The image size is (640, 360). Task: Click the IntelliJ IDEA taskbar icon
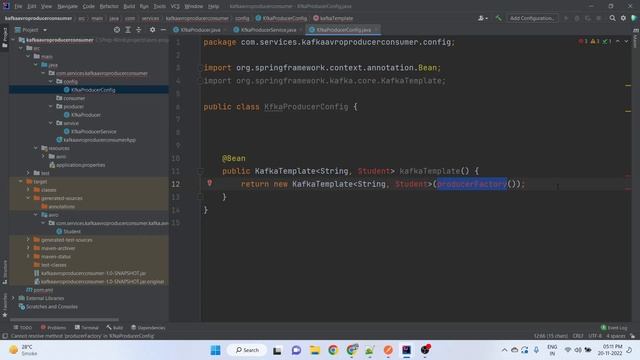407,350
